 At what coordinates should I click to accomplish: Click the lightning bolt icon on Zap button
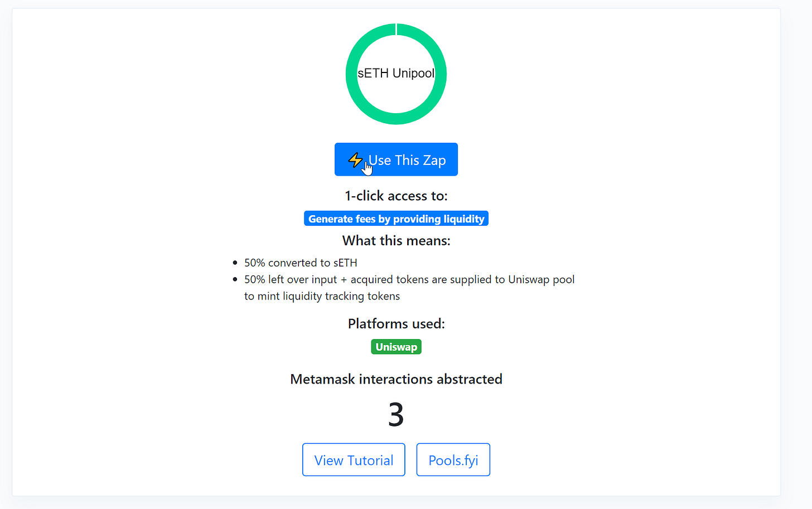(x=355, y=160)
